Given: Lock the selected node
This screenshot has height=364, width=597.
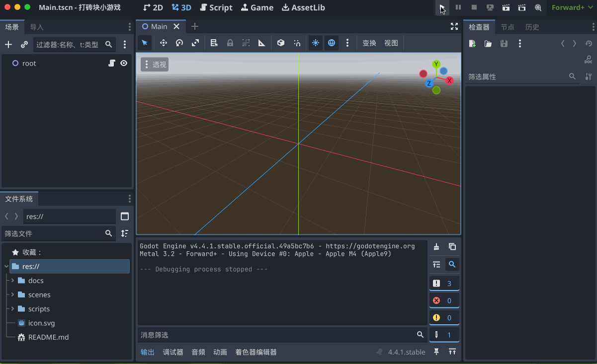Looking at the screenshot, I should pyautogui.click(x=230, y=43).
